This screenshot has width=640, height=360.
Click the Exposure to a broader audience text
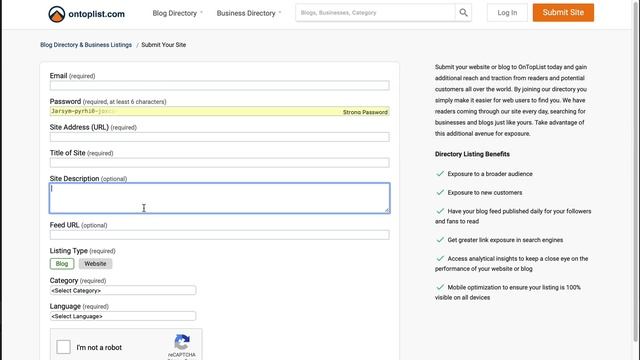(490, 174)
